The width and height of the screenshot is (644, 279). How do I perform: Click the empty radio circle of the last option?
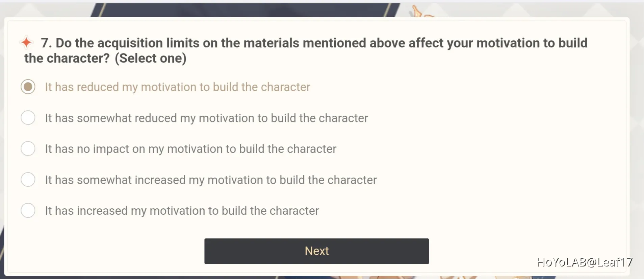coord(28,210)
